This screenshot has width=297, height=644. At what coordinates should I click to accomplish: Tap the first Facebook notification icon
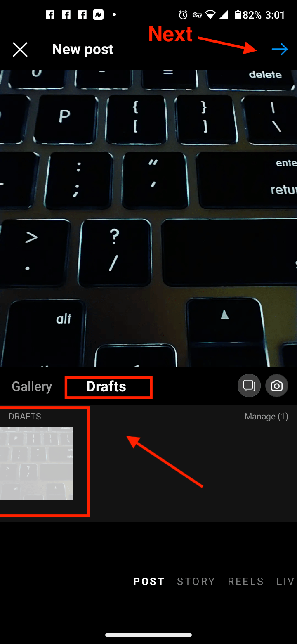click(x=50, y=15)
